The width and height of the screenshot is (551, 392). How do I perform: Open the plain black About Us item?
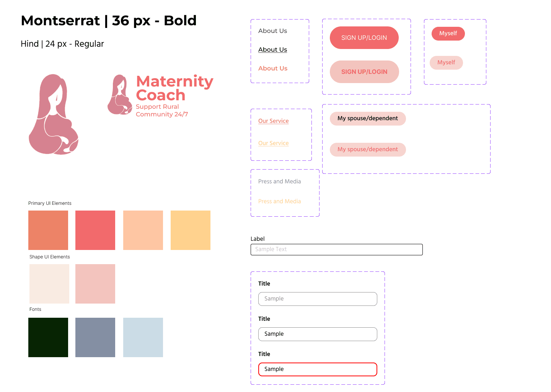point(272,31)
